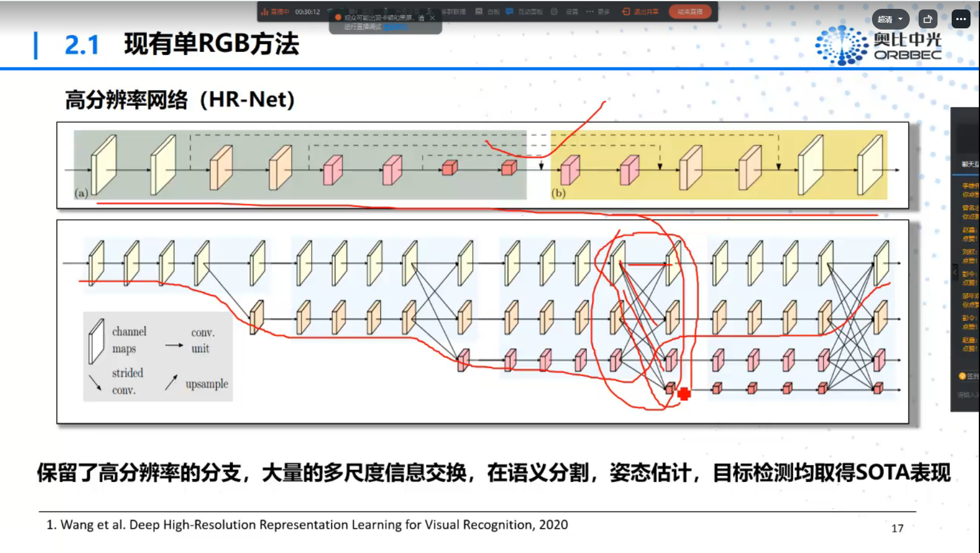
Task: Click the (a) label in top diagram
Action: click(x=81, y=193)
